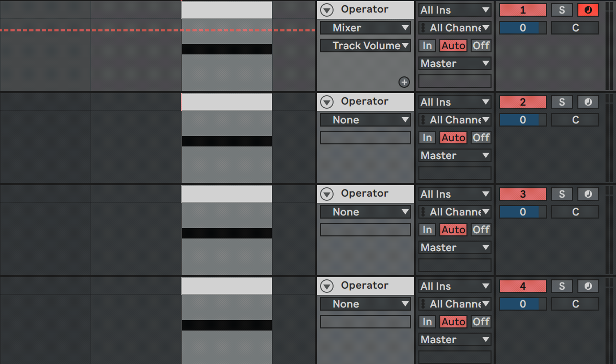Click the arm recording icon on track 1
This screenshot has height=364, width=616.
[588, 10]
